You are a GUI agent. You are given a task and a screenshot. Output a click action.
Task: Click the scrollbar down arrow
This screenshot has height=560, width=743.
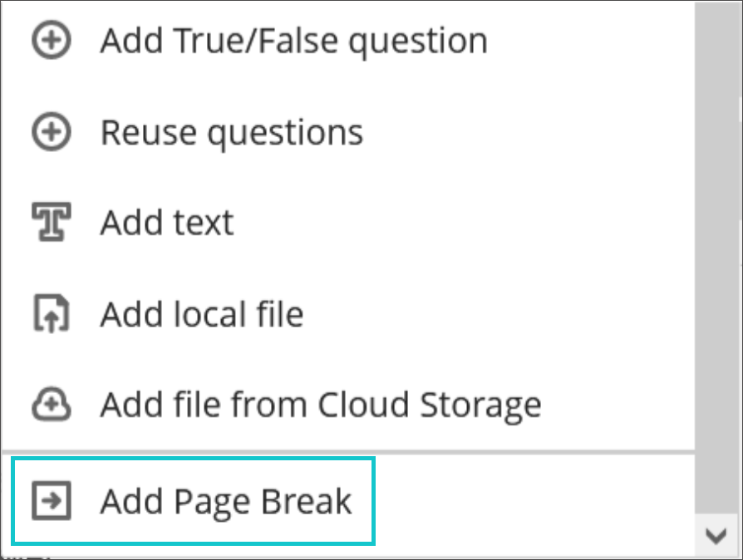click(x=716, y=536)
